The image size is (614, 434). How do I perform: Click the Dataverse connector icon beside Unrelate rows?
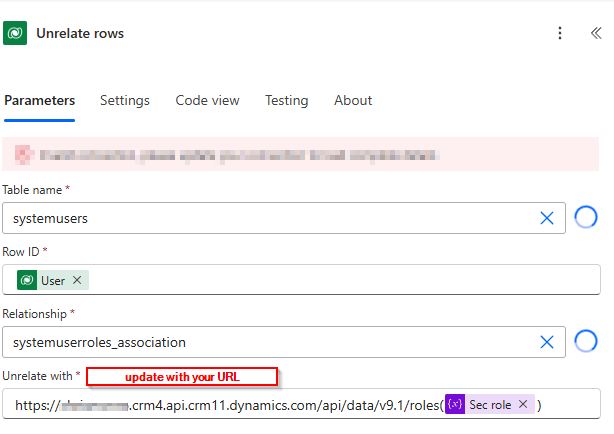[x=16, y=33]
